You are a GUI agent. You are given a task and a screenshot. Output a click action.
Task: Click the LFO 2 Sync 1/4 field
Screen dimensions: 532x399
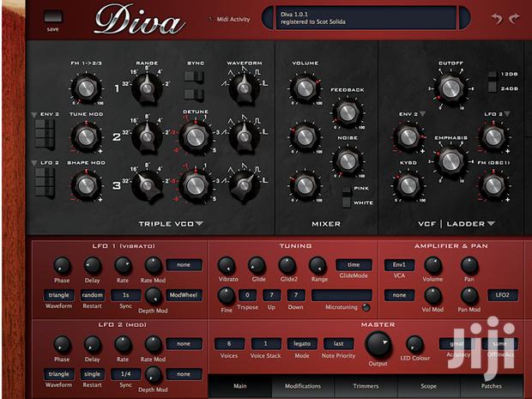point(126,374)
